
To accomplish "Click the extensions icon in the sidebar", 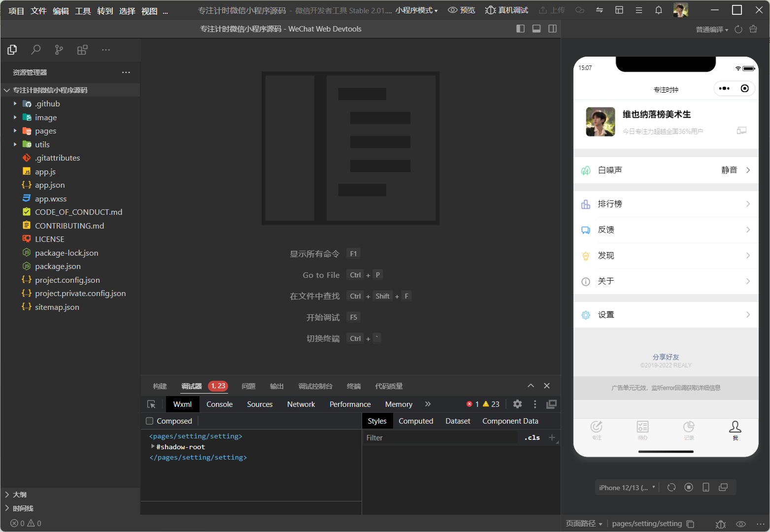I will (x=82, y=50).
